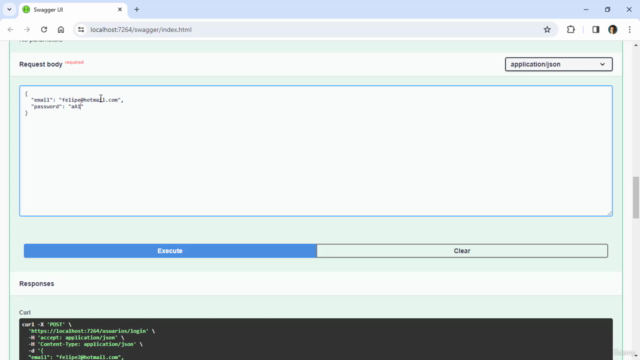Execute the request
This screenshot has width=640, height=360.
170,251
